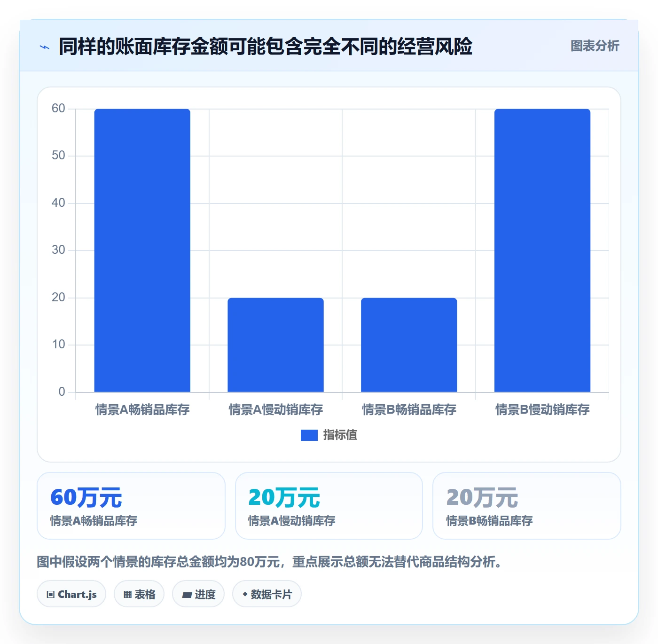Toggle the 指标值 legend color swatch
The width and height of the screenshot is (658, 644).
[x=309, y=435]
